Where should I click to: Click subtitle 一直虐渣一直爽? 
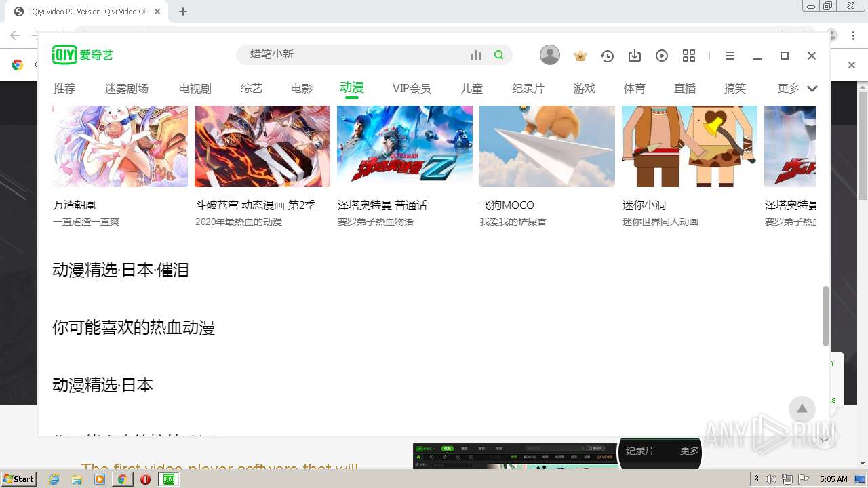[86, 222]
